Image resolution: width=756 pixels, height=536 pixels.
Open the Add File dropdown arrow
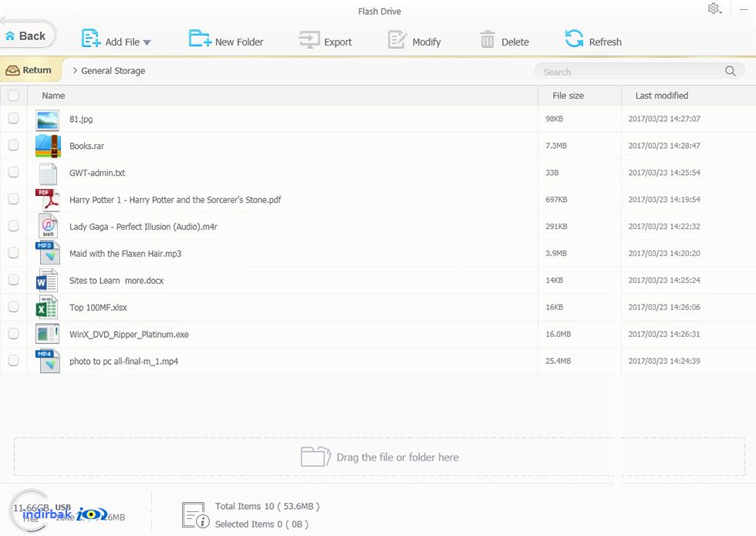[147, 42]
